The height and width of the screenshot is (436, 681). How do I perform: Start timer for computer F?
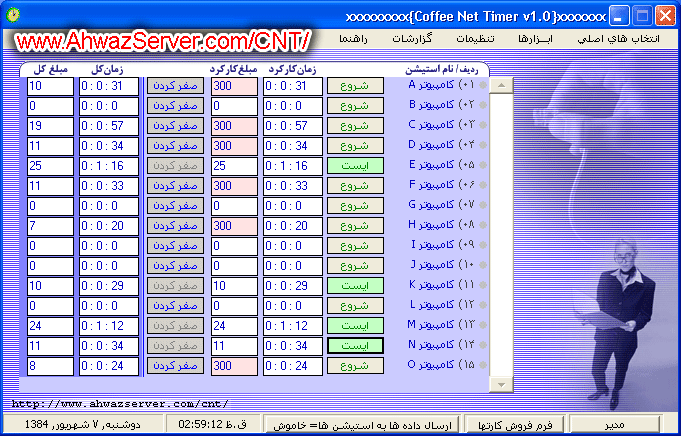pos(355,186)
